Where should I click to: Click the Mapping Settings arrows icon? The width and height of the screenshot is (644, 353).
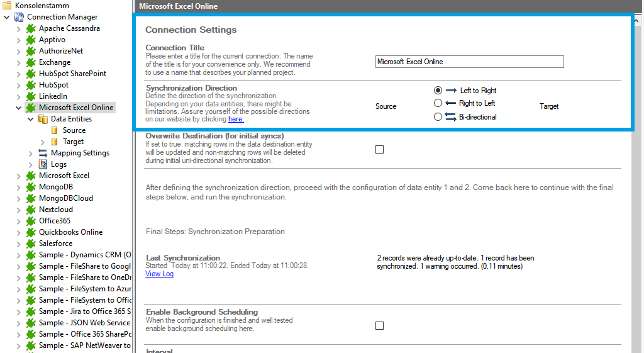tap(43, 153)
